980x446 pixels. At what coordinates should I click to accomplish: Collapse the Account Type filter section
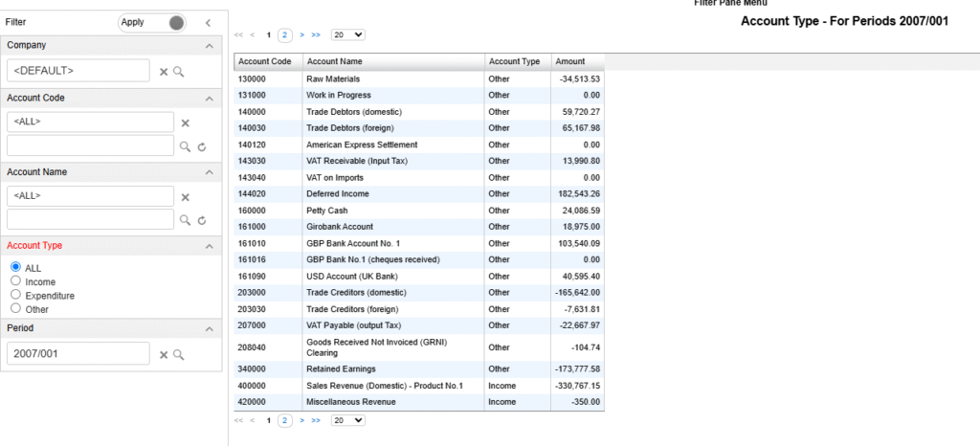click(x=210, y=247)
